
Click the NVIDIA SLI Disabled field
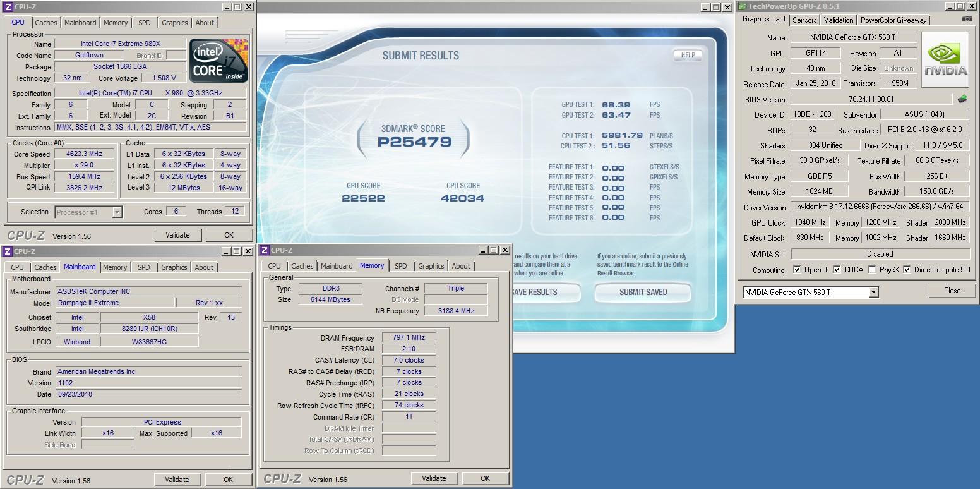(x=880, y=253)
